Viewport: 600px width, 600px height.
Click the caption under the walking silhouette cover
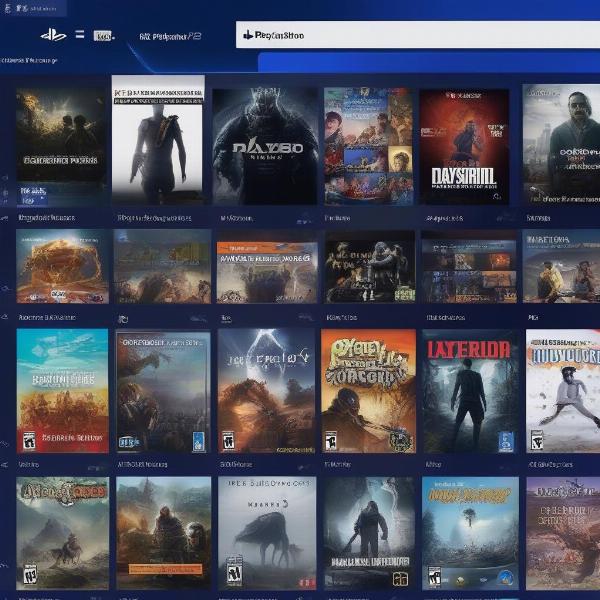pyautogui.click(x=154, y=218)
